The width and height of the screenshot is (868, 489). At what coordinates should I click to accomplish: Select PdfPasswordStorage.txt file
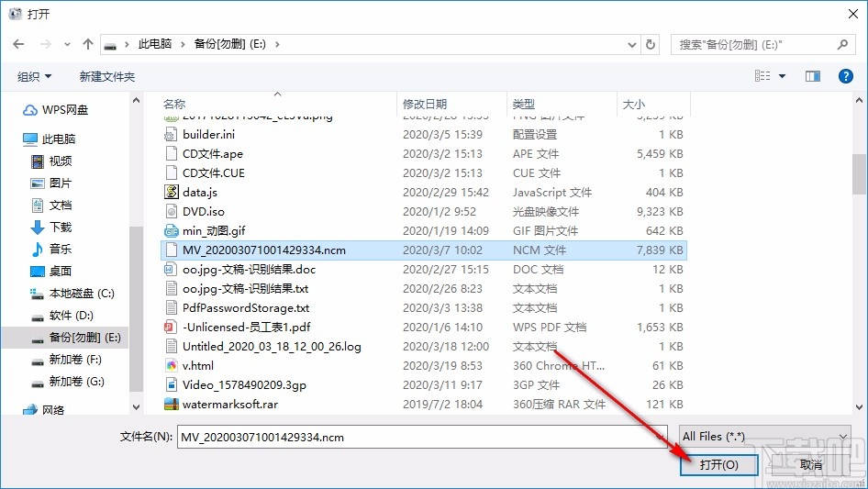(246, 308)
